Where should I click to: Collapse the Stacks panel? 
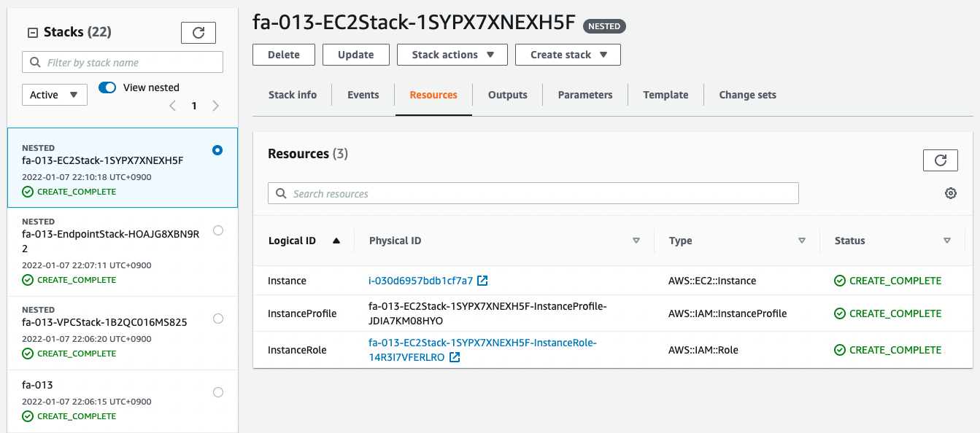point(32,32)
